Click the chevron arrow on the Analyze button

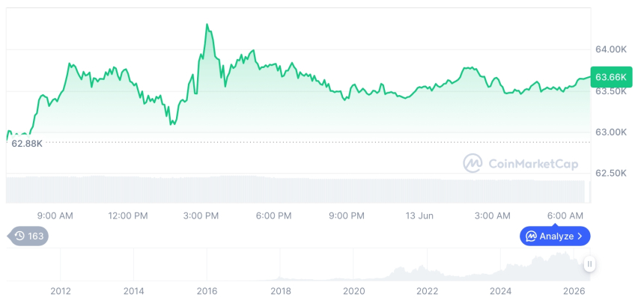tap(580, 236)
